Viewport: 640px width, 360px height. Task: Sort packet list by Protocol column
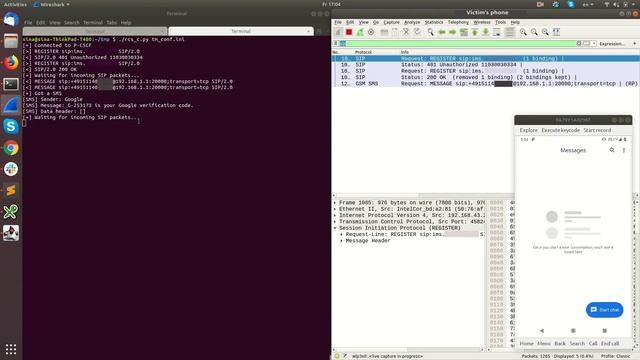tap(363, 52)
